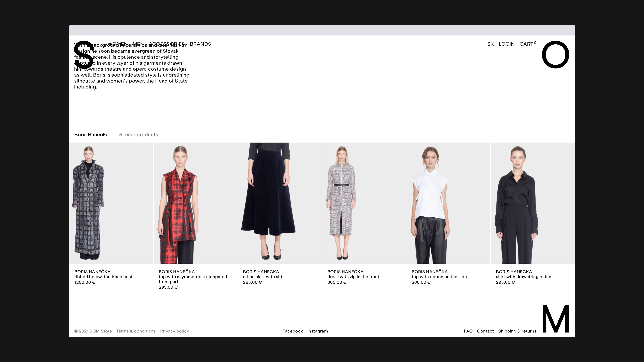
Task: Open ribbed below-the-knee coat image
Action: [111, 203]
